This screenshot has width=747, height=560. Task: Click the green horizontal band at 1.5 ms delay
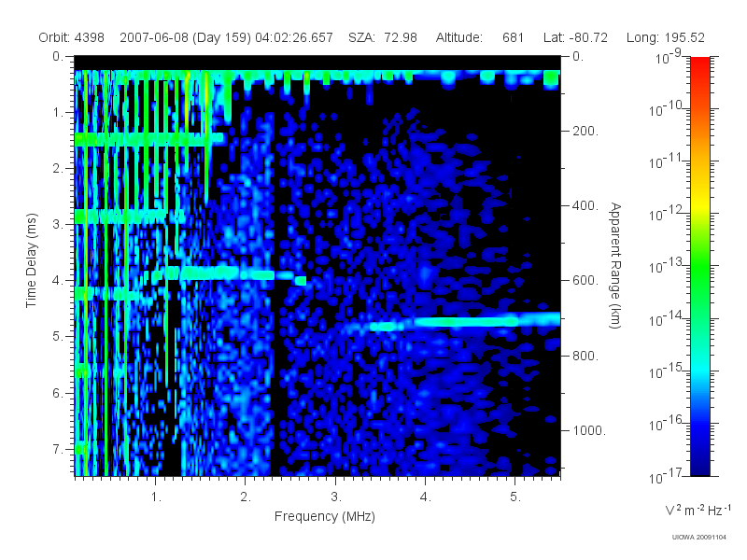click(x=148, y=139)
